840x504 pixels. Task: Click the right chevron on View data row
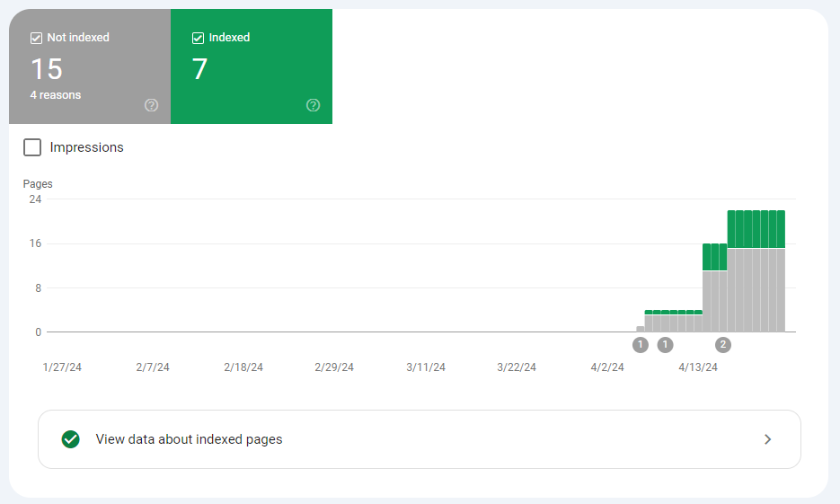[767, 439]
